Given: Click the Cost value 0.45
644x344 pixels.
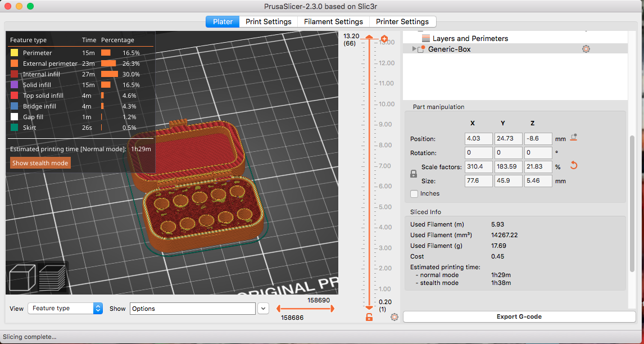Looking at the screenshot, I should tap(497, 256).
